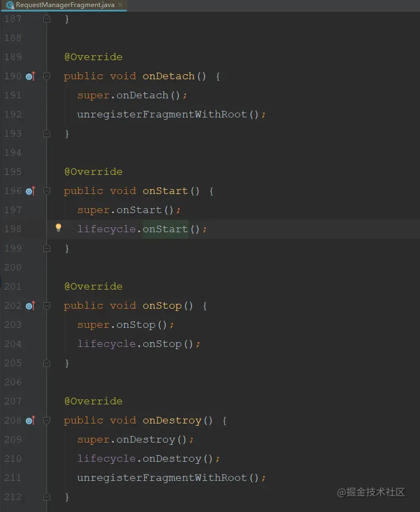Click lifecycle.onDestroy() call on line 210
The image size is (420, 512).
point(149,459)
